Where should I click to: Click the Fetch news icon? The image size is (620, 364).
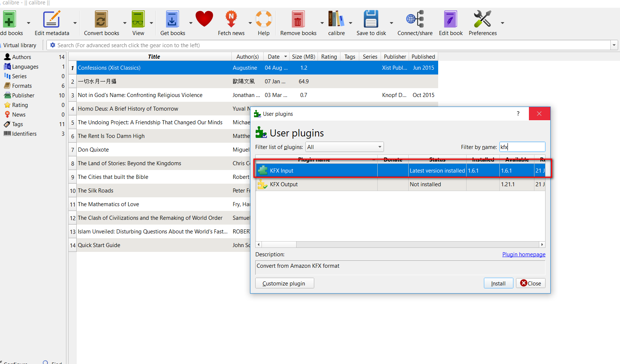click(231, 19)
